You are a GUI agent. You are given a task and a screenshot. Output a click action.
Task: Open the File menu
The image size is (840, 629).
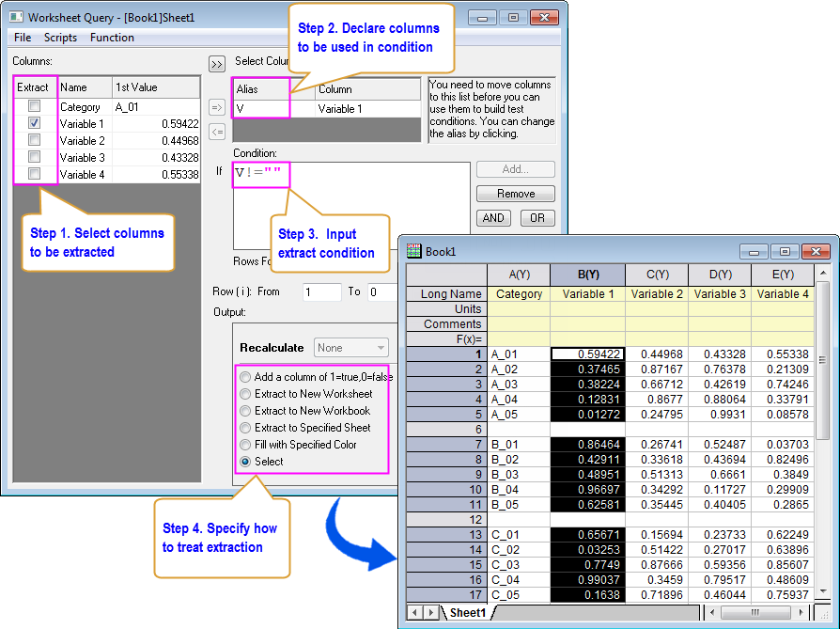[23, 38]
